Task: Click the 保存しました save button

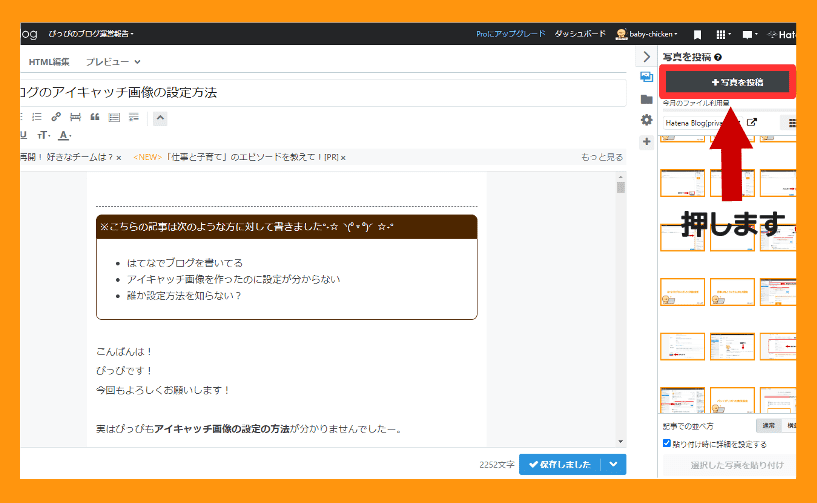Action: click(560, 464)
